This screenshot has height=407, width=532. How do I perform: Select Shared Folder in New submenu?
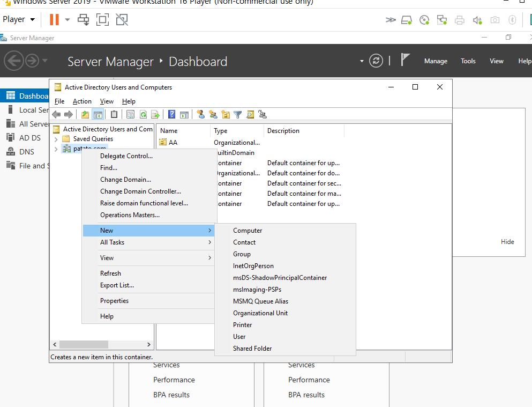(x=285, y=349)
